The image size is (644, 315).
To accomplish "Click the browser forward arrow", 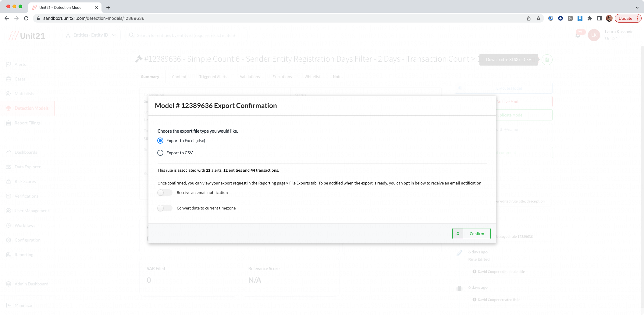I will click(16, 18).
